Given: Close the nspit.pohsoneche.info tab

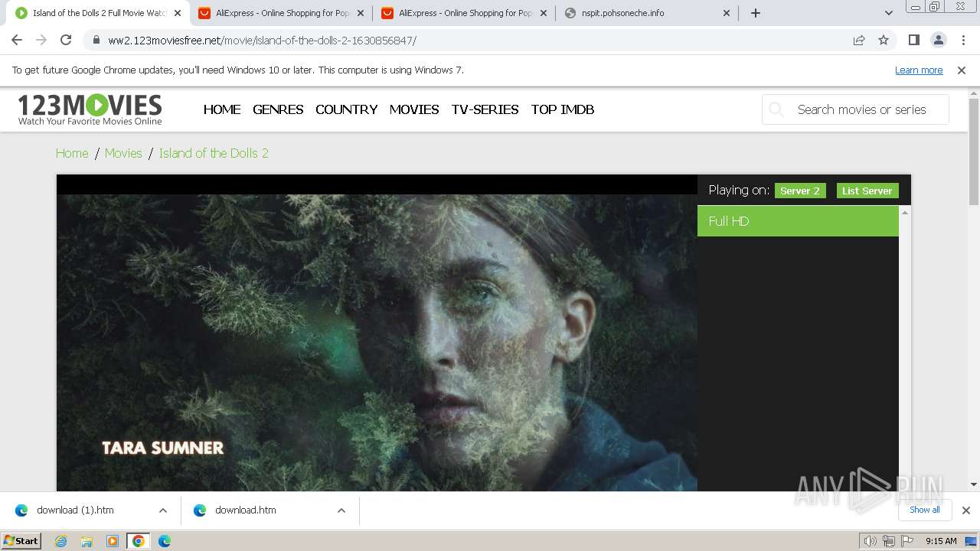Looking at the screenshot, I should 727,13.
